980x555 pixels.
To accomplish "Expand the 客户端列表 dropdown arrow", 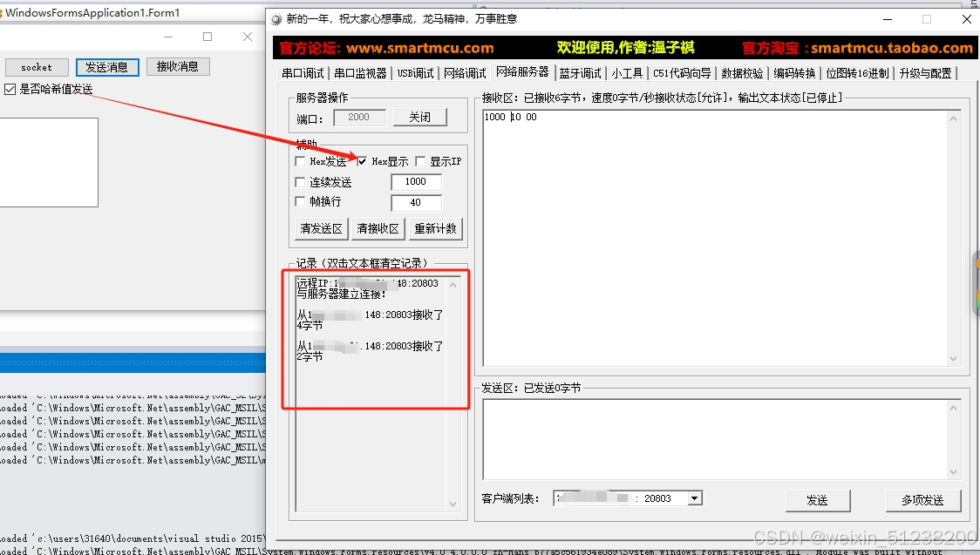I will coord(694,498).
